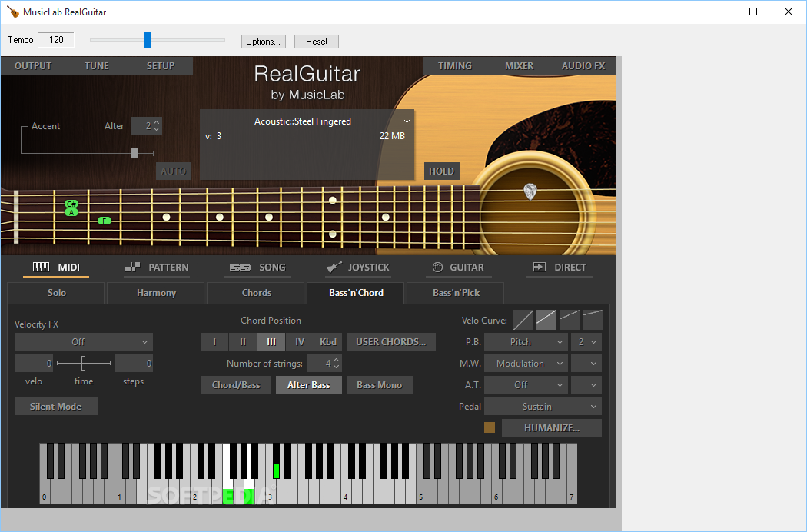Click the velo value field
This screenshot has height=532, width=807.
(x=34, y=364)
